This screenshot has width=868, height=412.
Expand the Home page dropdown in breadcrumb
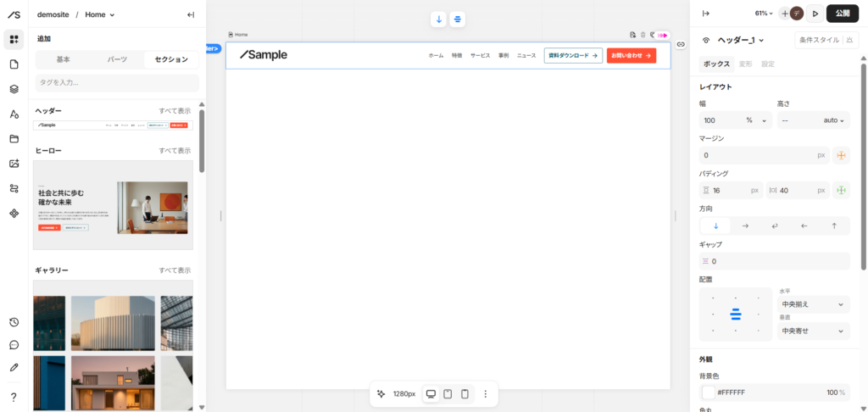(x=100, y=15)
